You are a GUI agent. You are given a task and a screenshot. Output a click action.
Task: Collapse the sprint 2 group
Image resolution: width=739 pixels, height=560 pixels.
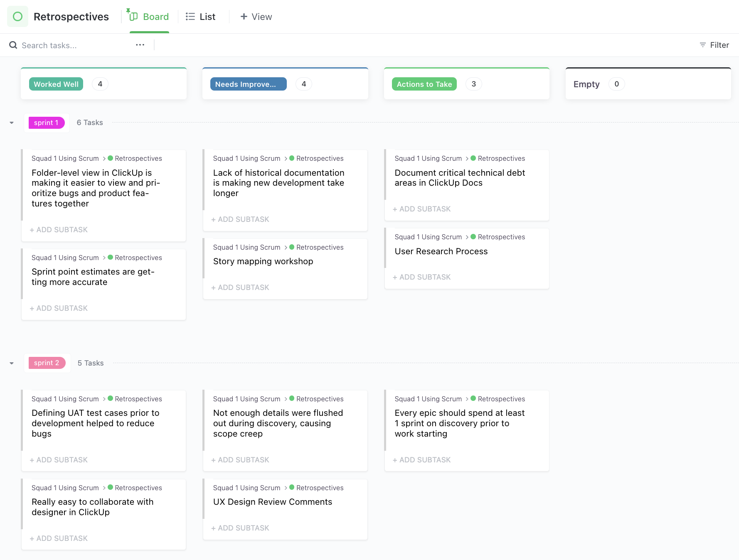tap(12, 363)
